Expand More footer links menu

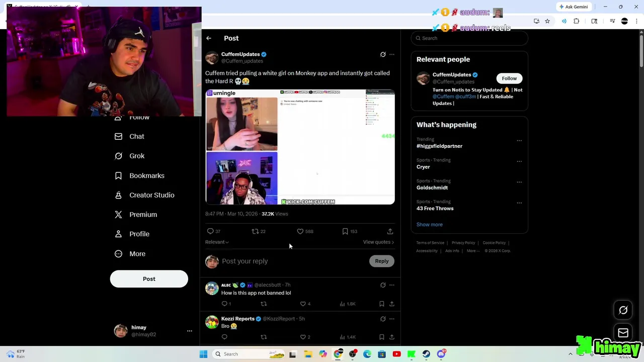[473, 251]
